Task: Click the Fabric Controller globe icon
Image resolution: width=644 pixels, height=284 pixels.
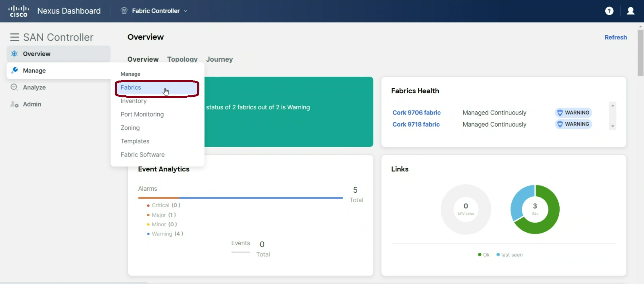Action: point(124,11)
